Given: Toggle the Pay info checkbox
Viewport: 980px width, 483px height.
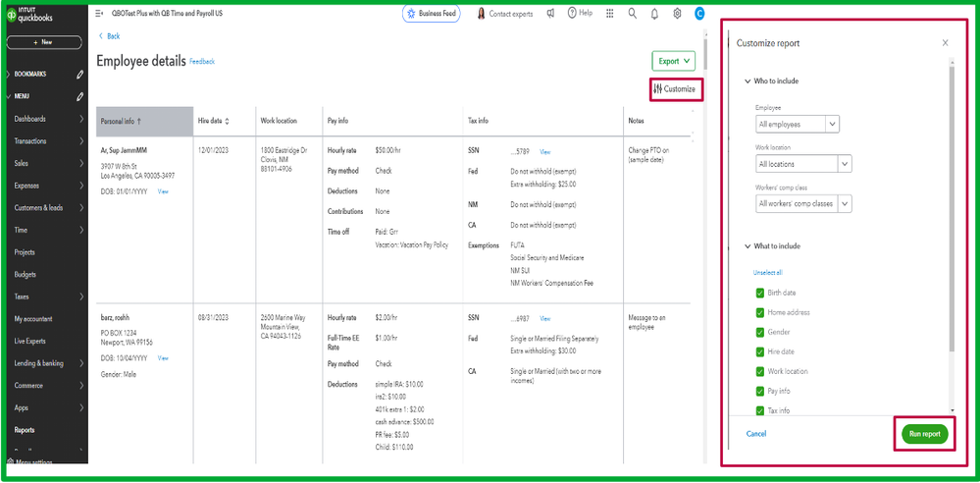Looking at the screenshot, I should click(x=760, y=391).
